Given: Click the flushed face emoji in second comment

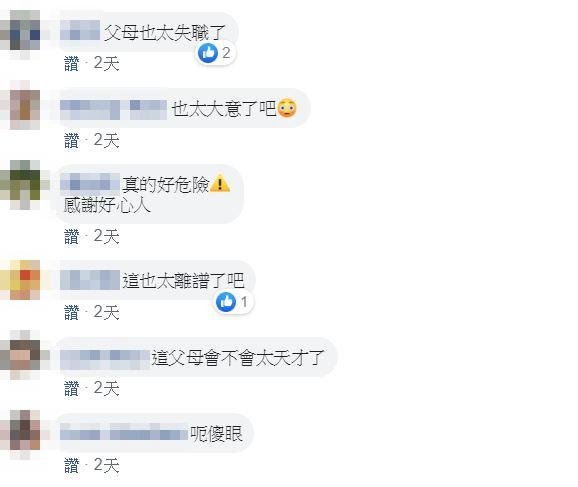Looking at the screenshot, I should [287, 108].
